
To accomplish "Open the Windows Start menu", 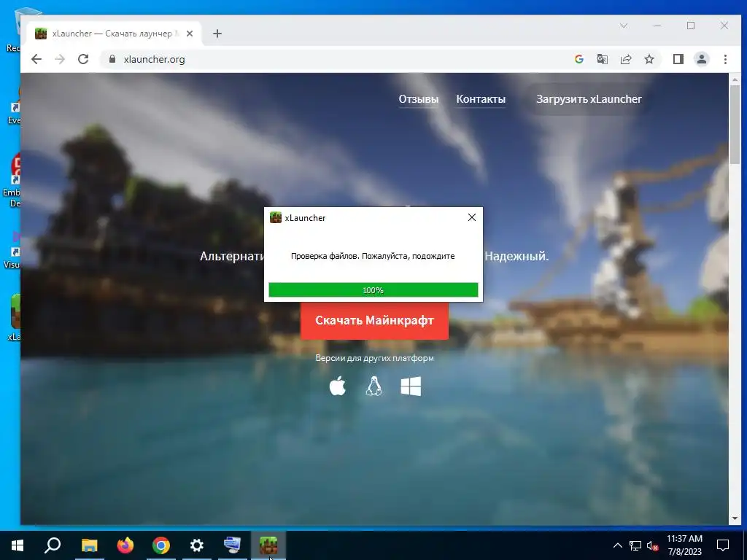I will coord(18,545).
